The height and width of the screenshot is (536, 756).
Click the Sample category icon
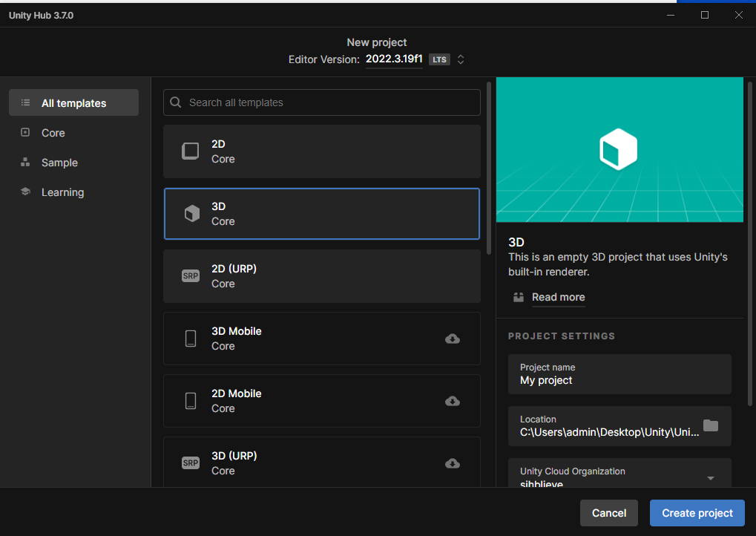[x=25, y=162]
